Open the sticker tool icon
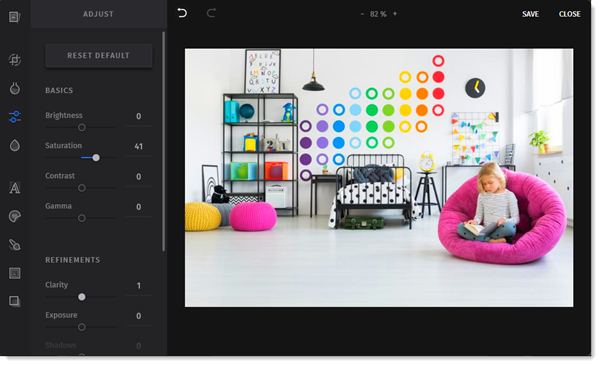The height and width of the screenshot is (365, 600). point(15,216)
